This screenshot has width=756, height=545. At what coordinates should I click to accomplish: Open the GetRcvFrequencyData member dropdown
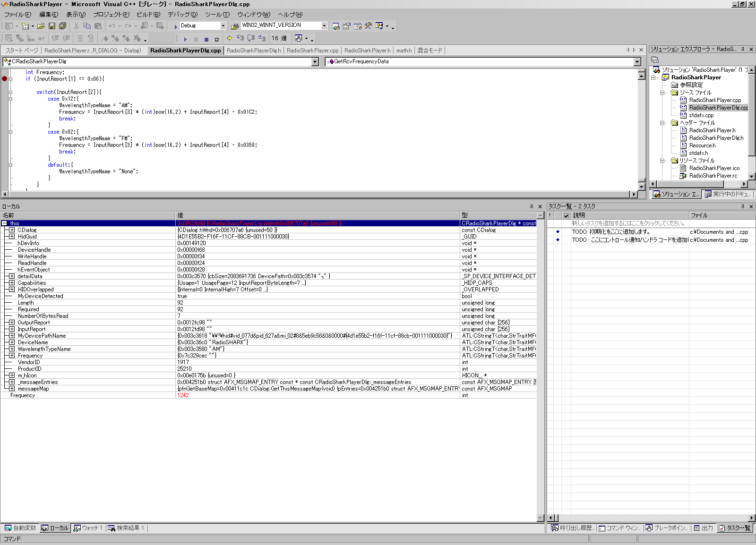tap(637, 62)
